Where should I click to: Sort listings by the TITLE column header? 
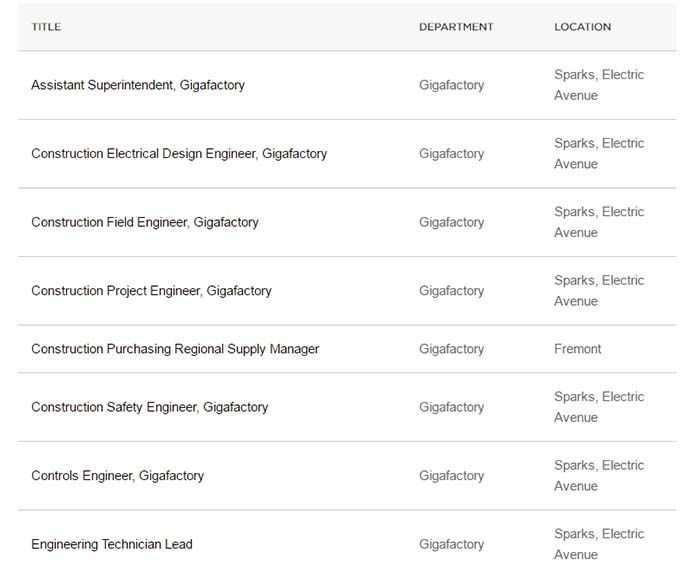pos(46,27)
